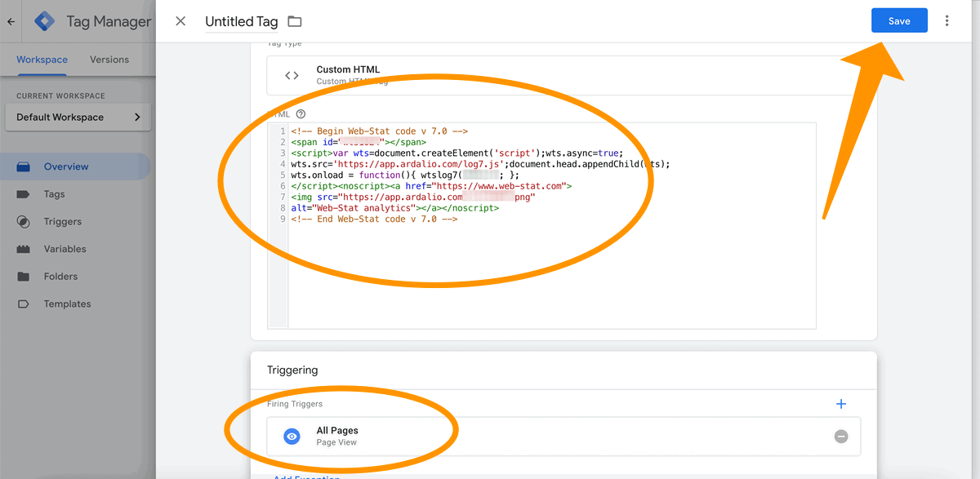Click the All Pages trigger eye icon
Image resolution: width=980 pixels, height=479 pixels.
292,437
